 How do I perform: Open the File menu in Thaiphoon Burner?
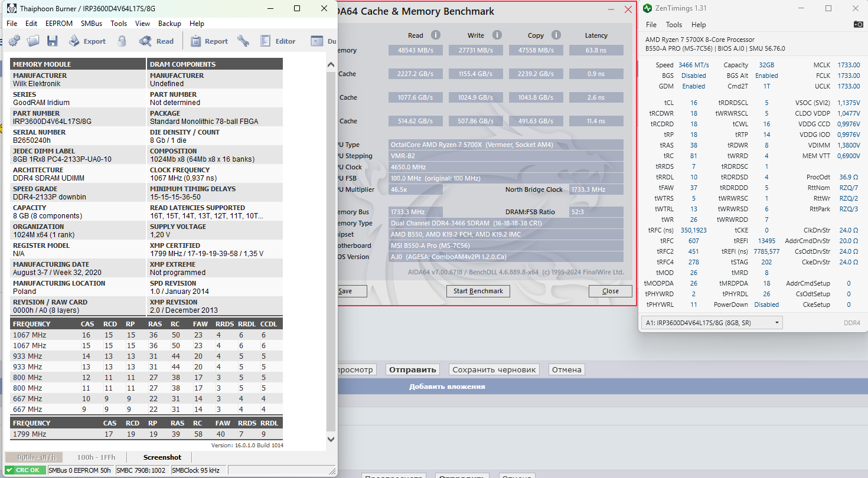point(12,24)
